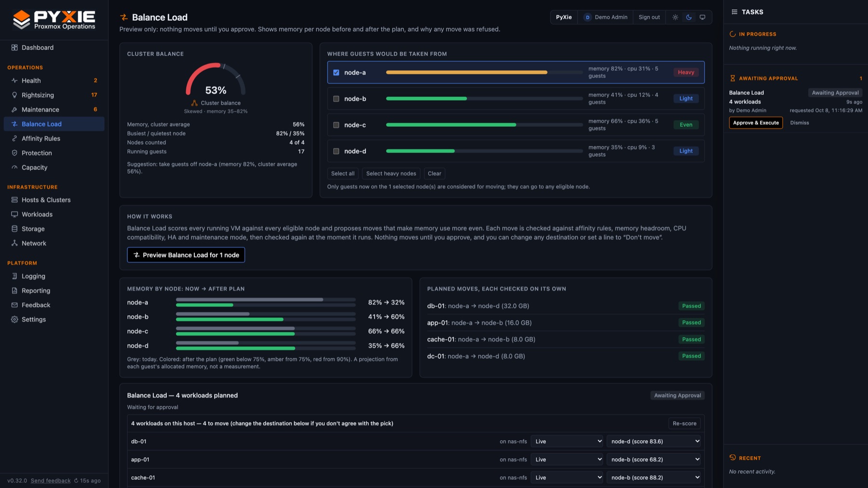Click the Re-score button

(x=684, y=423)
